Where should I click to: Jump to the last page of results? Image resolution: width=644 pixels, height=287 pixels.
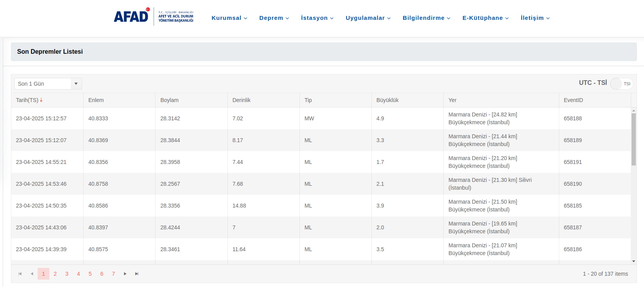(137, 274)
